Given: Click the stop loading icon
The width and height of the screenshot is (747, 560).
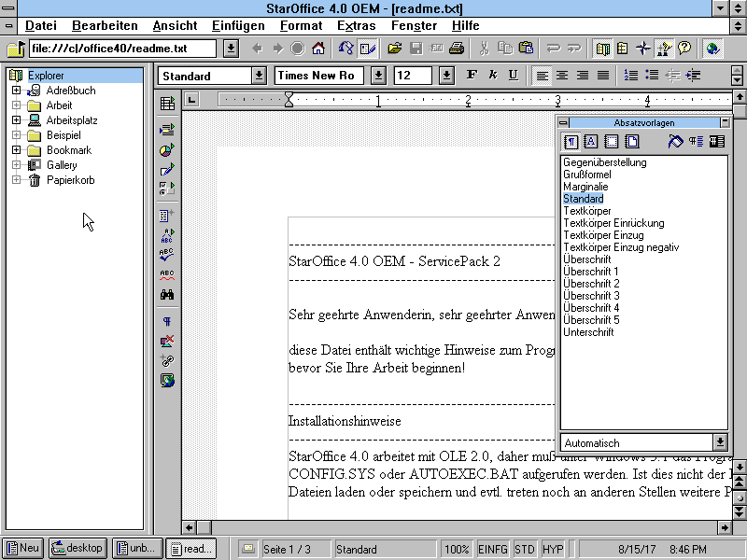Looking at the screenshot, I should tap(298, 49).
